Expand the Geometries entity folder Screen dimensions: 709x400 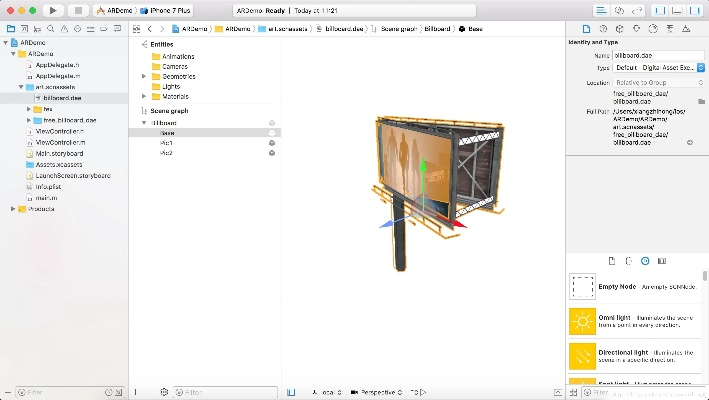point(144,76)
